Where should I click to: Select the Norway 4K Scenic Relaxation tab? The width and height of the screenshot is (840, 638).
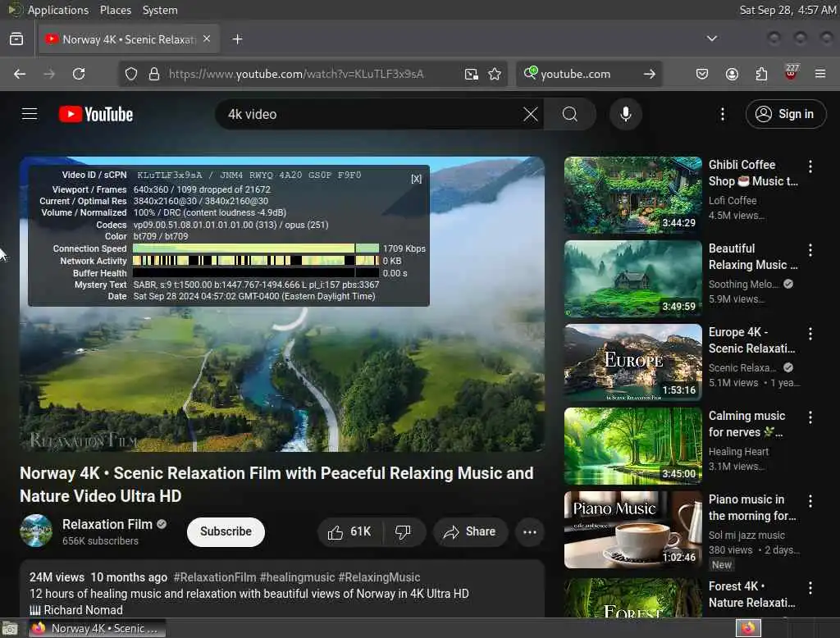coord(129,39)
